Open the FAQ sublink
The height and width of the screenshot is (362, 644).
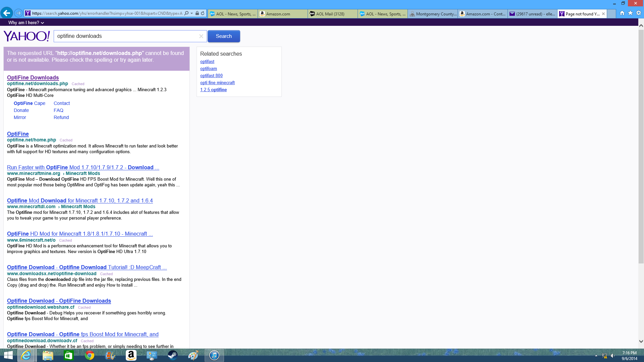pyautogui.click(x=58, y=110)
